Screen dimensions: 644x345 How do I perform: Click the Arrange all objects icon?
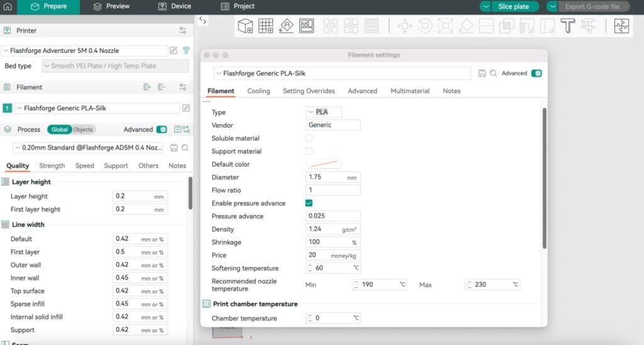(306, 26)
